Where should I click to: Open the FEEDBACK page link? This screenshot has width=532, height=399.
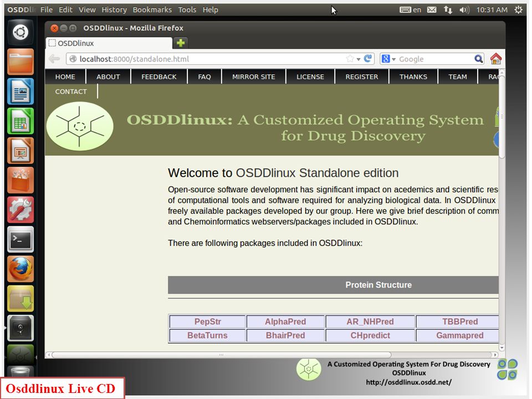[x=159, y=76]
